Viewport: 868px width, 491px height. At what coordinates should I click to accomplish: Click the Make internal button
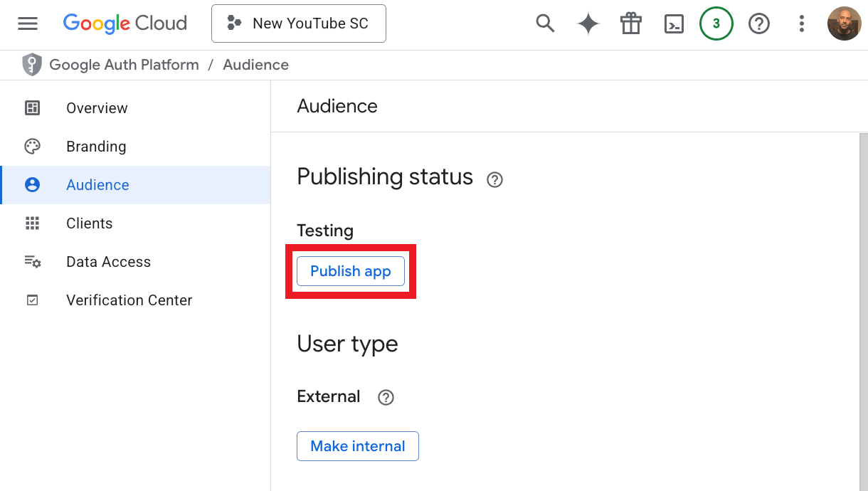(x=358, y=446)
